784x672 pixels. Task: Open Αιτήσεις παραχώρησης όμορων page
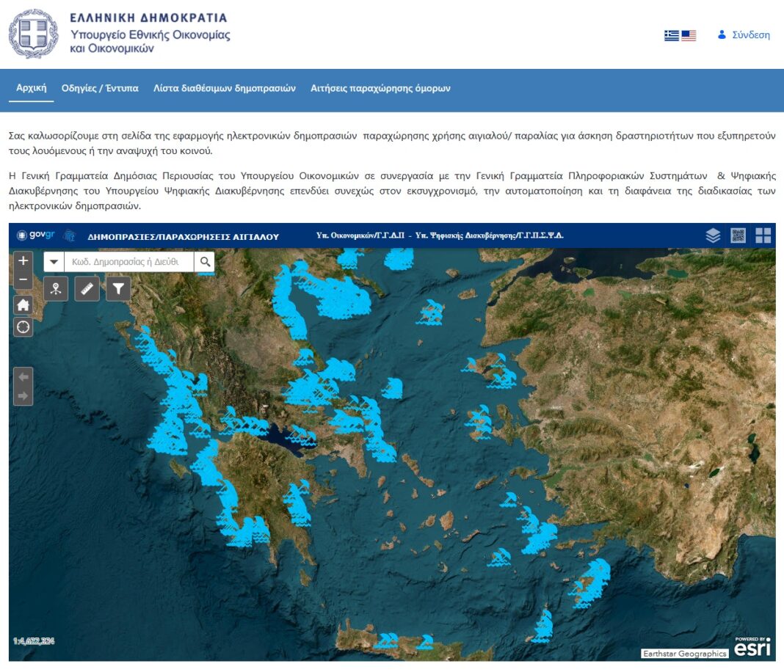click(x=380, y=88)
